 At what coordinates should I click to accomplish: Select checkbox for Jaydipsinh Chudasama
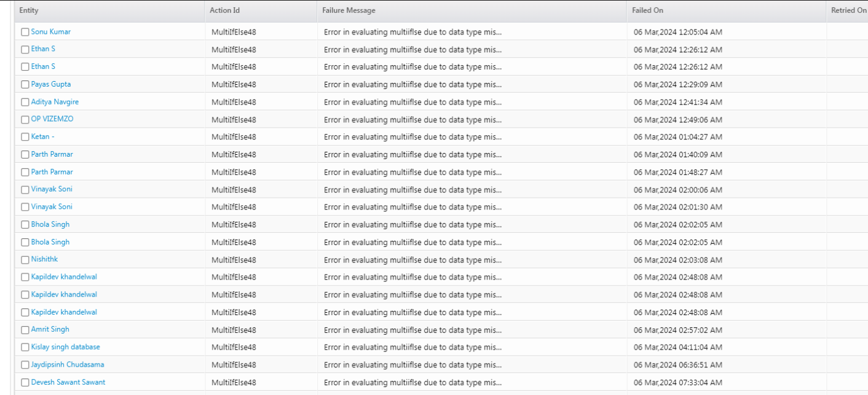coord(25,365)
